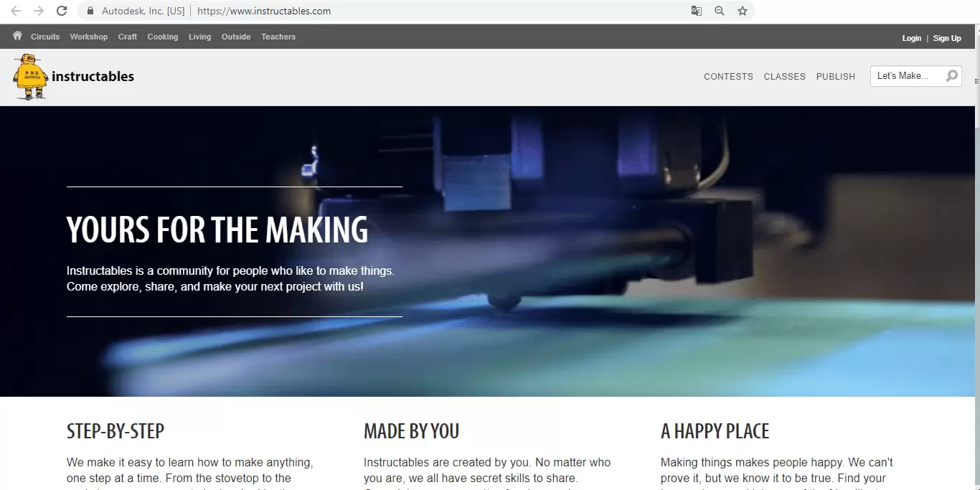The width and height of the screenshot is (980, 490).
Task: Reload the page with the refresh icon
Action: 62,11
